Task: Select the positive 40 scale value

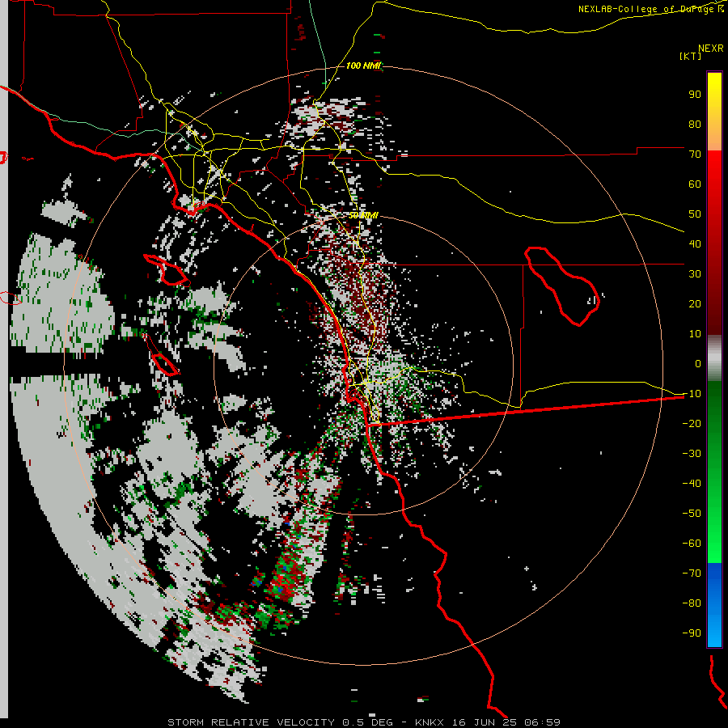Action: pos(695,243)
